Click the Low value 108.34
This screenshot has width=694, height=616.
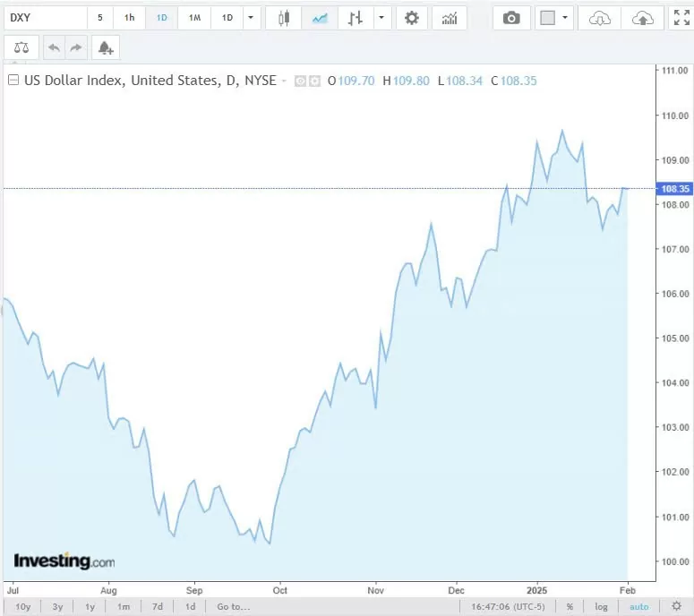point(464,81)
